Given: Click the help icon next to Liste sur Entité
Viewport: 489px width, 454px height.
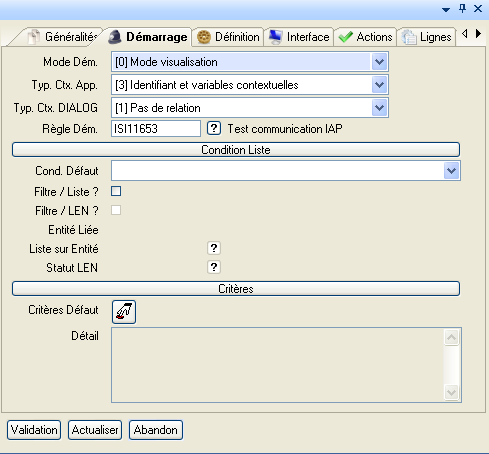Looking at the screenshot, I should coord(214,248).
